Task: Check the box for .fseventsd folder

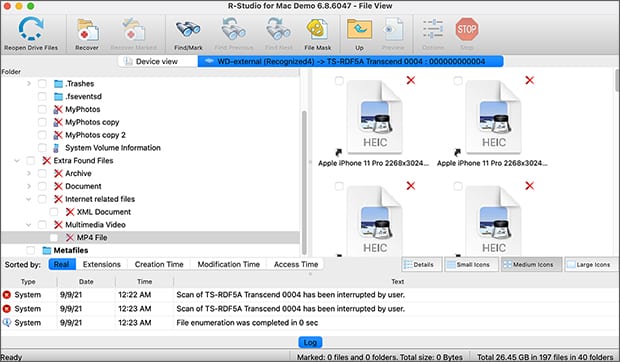Action: point(42,96)
